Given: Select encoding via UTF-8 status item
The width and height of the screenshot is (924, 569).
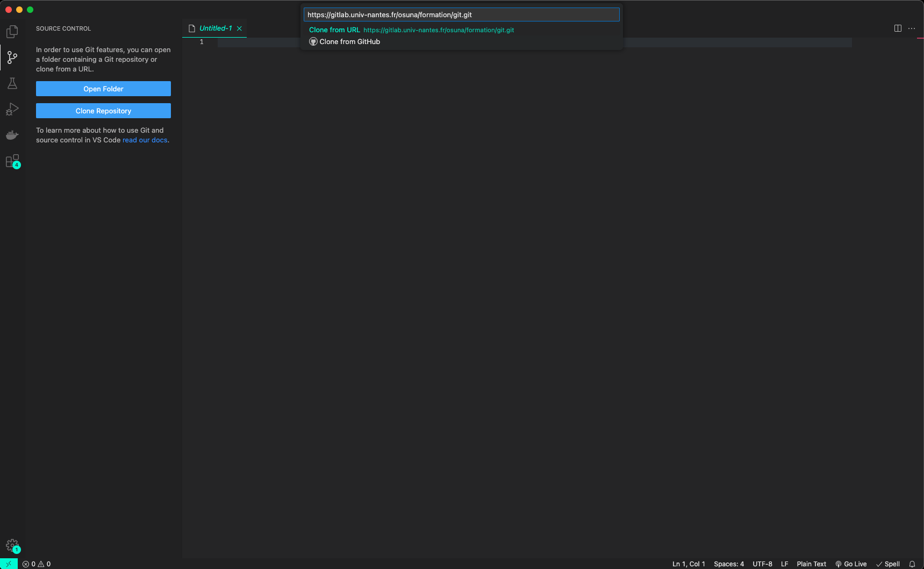Looking at the screenshot, I should [762, 564].
